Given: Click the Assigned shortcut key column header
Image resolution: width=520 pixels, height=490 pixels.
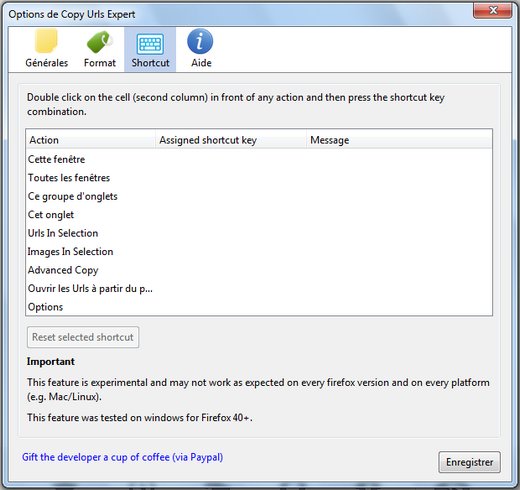Looking at the screenshot, I should click(231, 140).
